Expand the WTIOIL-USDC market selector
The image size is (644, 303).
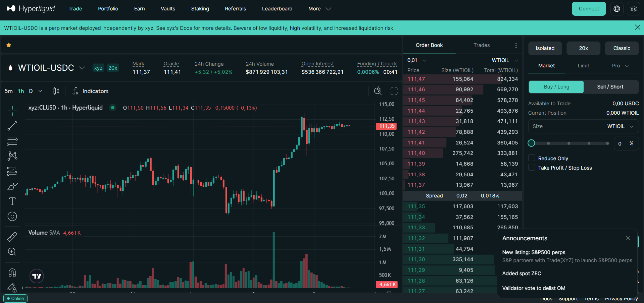[82, 68]
